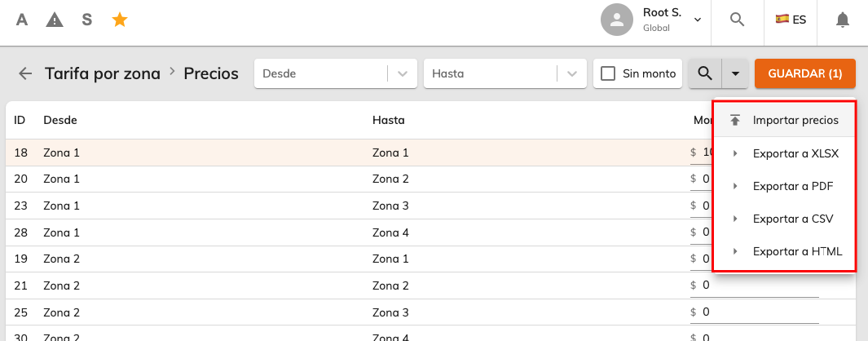Open the warning triangle alerts icon
868x341 pixels.
pyautogui.click(x=55, y=20)
